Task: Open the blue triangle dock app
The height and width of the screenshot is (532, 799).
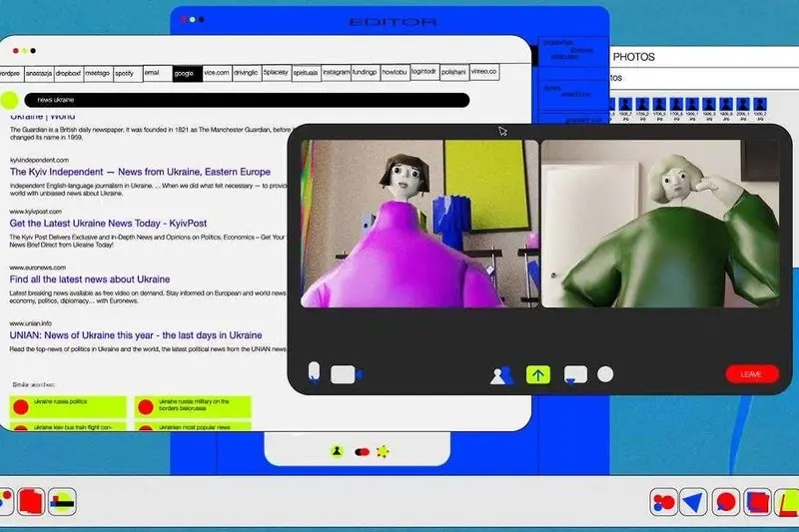Action: [694, 502]
